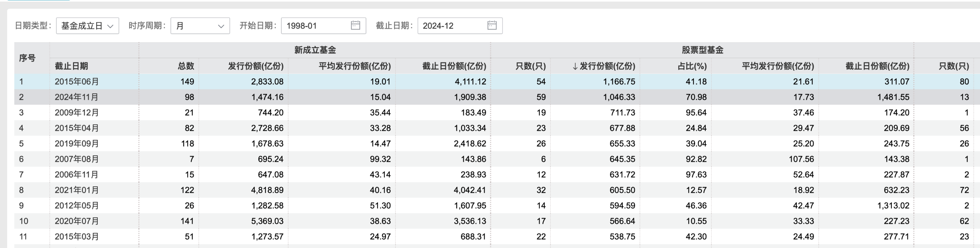Viewport: 980px width, 248px height.
Task: Expand the 时序周期 period dropdown
Action: [x=200, y=26]
